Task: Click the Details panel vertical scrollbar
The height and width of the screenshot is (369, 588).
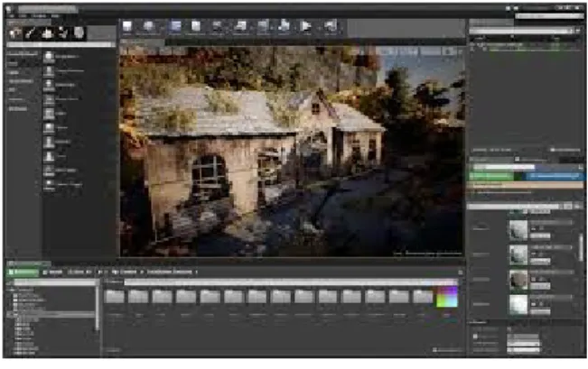Action: (582, 247)
